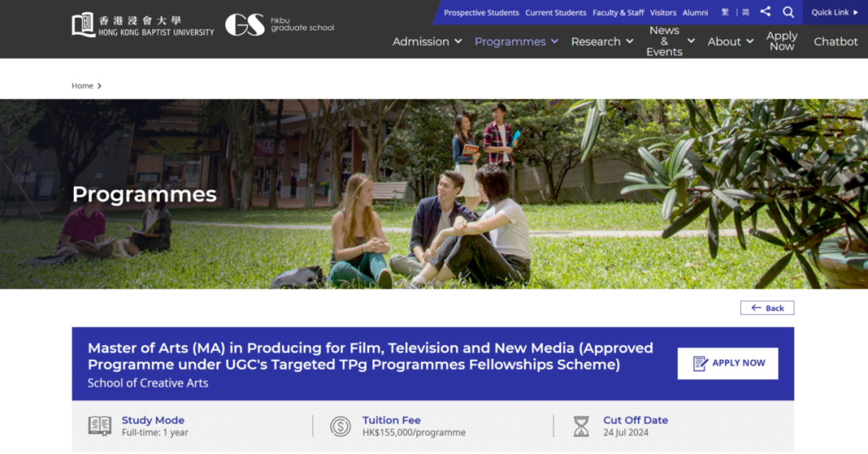Open the share icon in top bar
This screenshot has height=454, width=868.
pyautogui.click(x=765, y=11)
